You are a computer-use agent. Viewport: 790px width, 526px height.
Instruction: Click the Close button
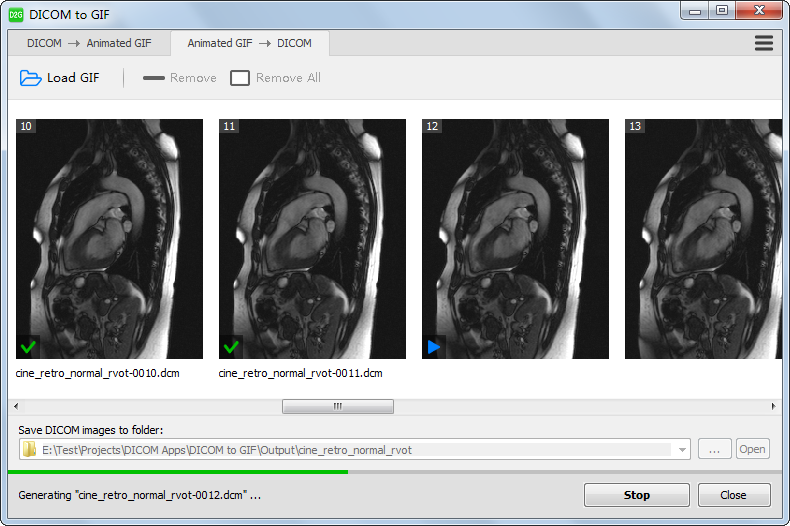coord(733,495)
